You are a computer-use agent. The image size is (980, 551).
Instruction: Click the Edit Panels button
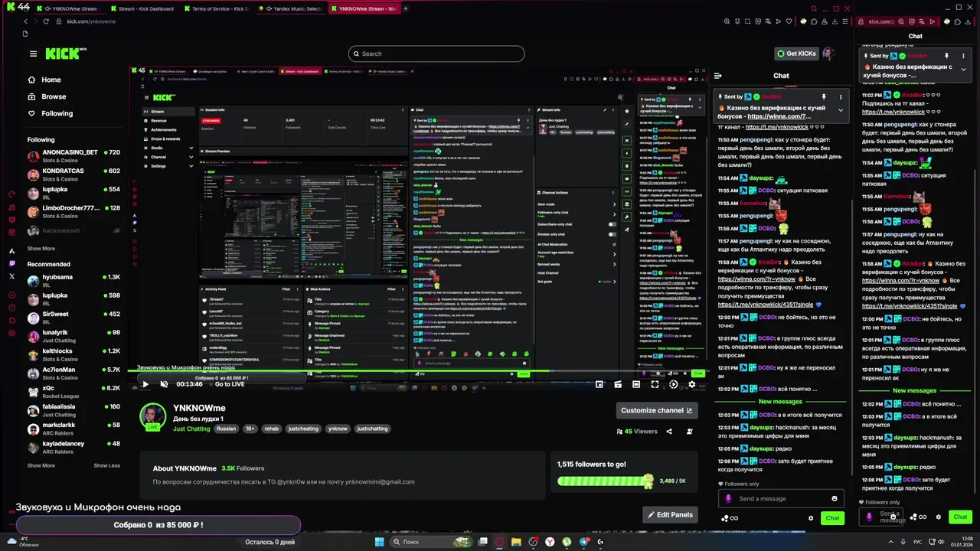point(670,515)
